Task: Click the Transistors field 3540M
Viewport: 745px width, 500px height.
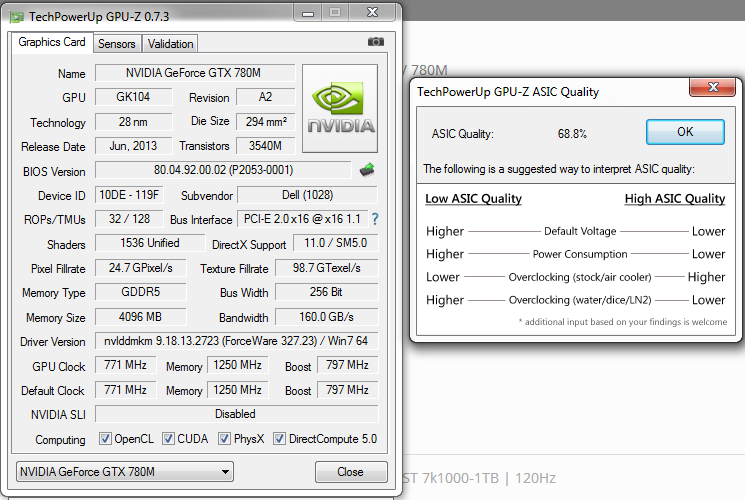Action: [265, 145]
